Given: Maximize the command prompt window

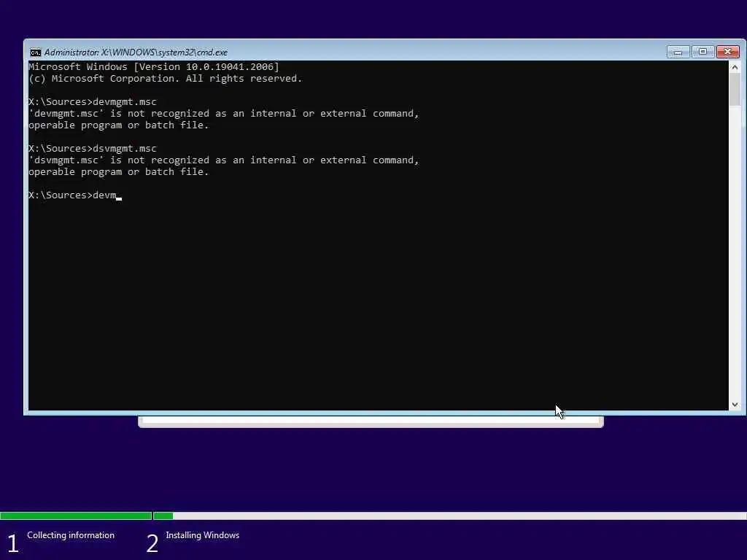Looking at the screenshot, I should pyautogui.click(x=703, y=52).
